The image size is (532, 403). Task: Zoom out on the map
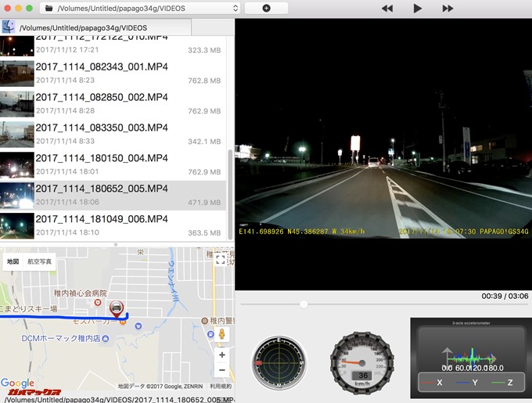pos(221,370)
